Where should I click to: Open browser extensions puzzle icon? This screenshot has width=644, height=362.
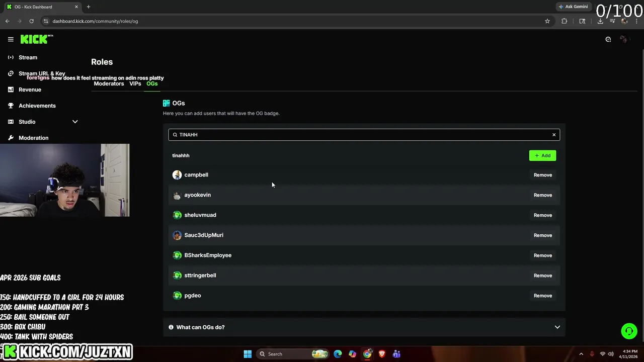564,21
